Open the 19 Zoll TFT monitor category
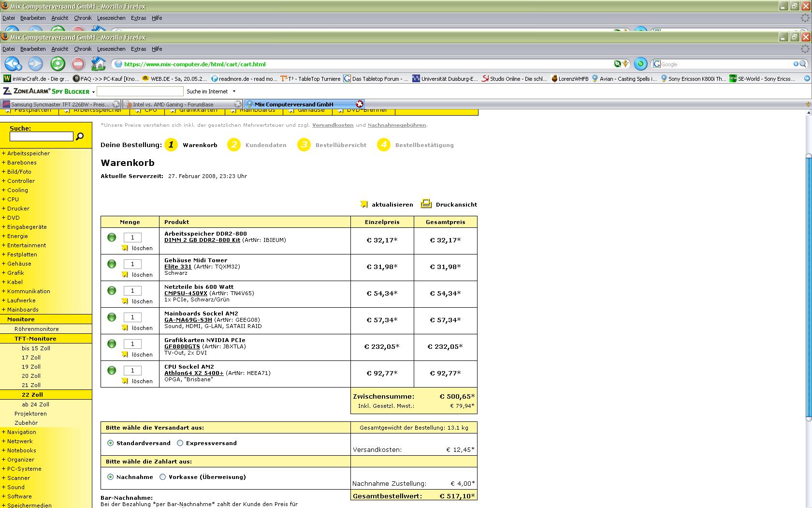This screenshot has width=812, height=508. coord(31,367)
